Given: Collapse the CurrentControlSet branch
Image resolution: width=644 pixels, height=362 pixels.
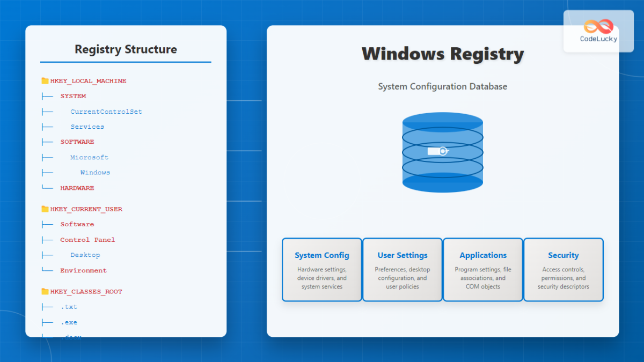Looking at the screenshot, I should [106, 111].
